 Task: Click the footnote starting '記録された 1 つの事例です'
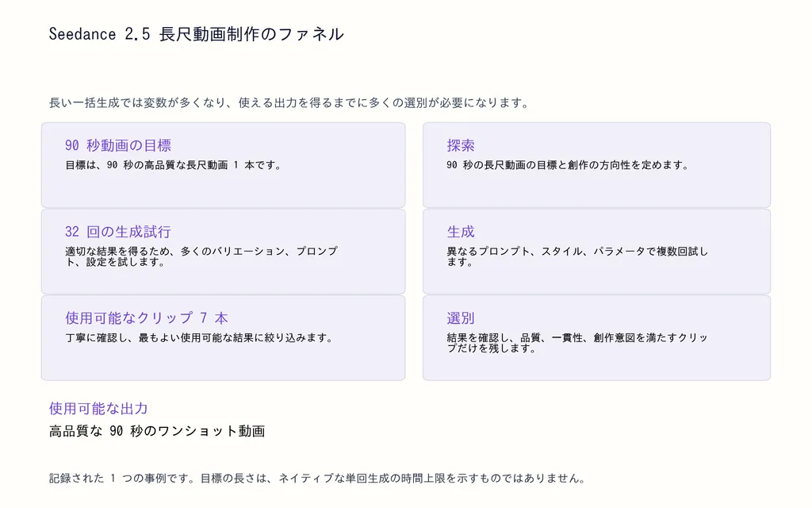pos(317,479)
